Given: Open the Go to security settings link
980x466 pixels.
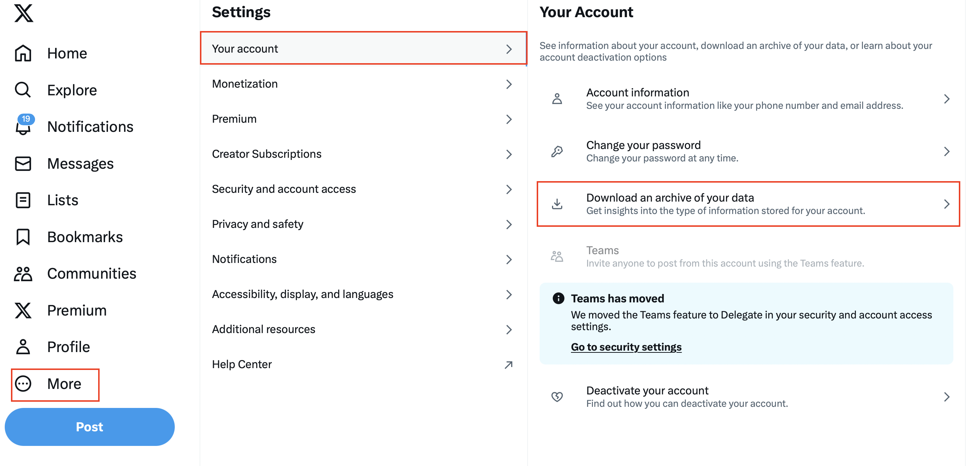Looking at the screenshot, I should click(x=626, y=347).
